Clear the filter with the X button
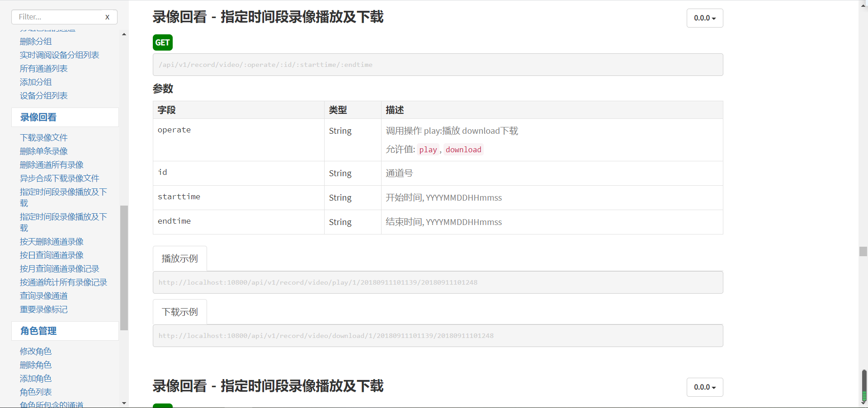 coord(107,17)
